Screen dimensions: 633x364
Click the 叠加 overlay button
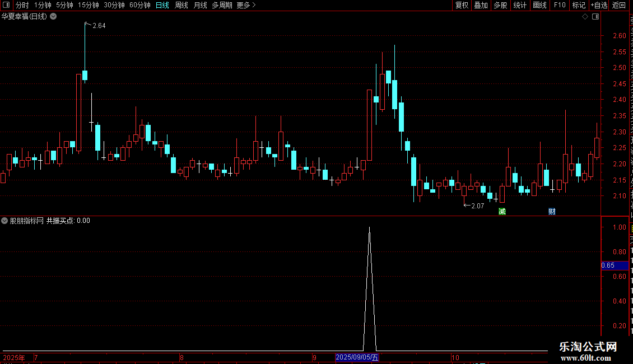(481, 5)
